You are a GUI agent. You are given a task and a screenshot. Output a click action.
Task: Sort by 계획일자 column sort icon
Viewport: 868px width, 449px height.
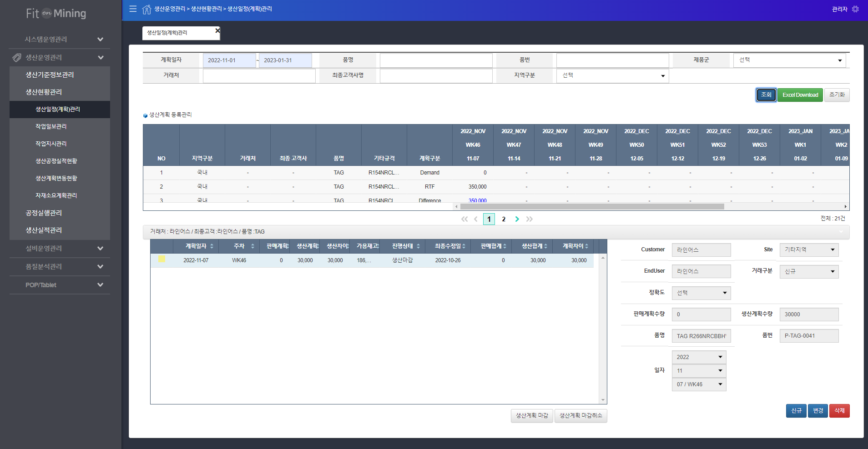pos(212,246)
